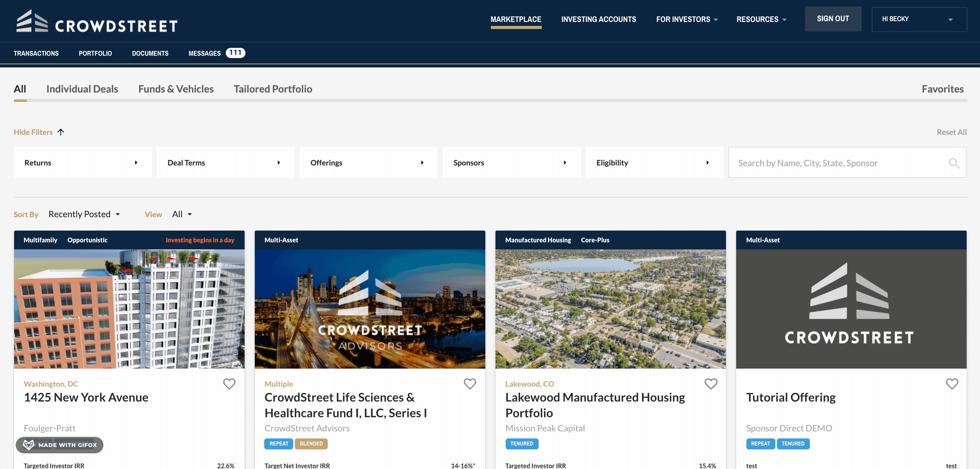Screen dimensions: 980x469
Task: Select the All tab
Action: [x=20, y=89]
